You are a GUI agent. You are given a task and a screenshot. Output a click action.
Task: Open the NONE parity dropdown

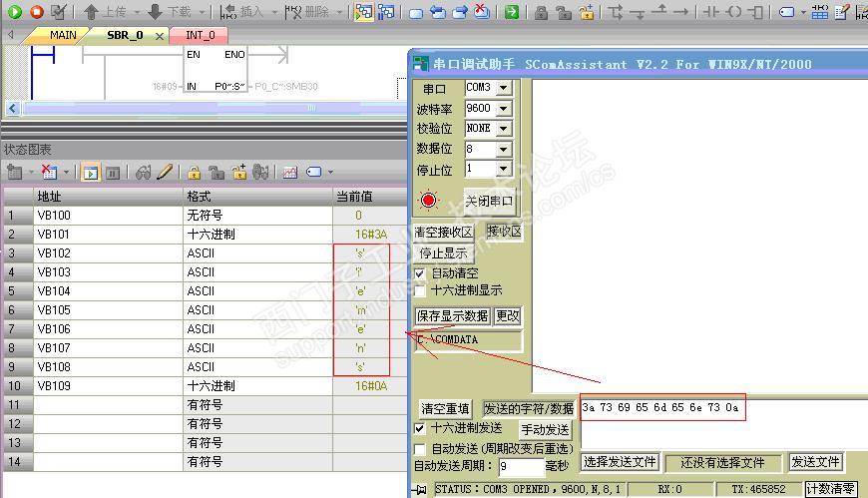point(503,129)
